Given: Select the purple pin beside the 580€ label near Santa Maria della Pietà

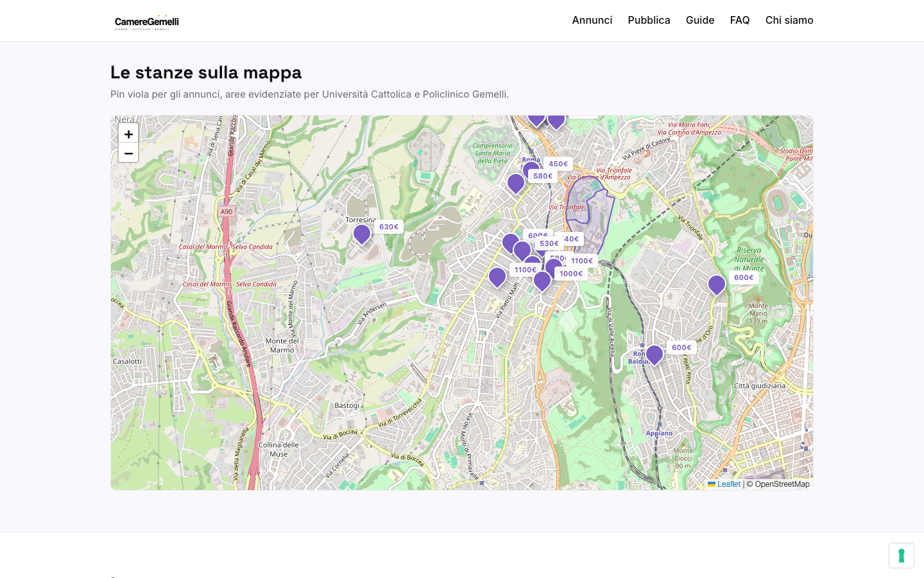Looking at the screenshot, I should 516,183.
